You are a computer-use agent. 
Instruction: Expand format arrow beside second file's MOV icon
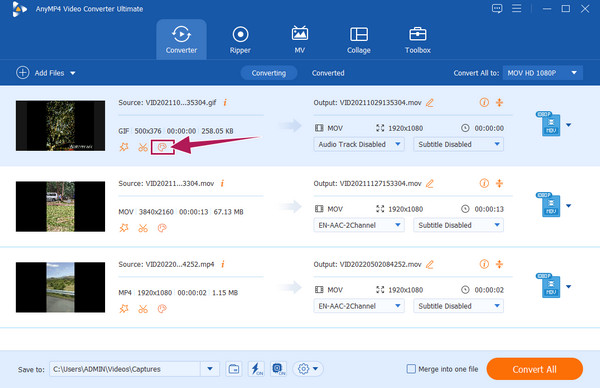(569, 205)
